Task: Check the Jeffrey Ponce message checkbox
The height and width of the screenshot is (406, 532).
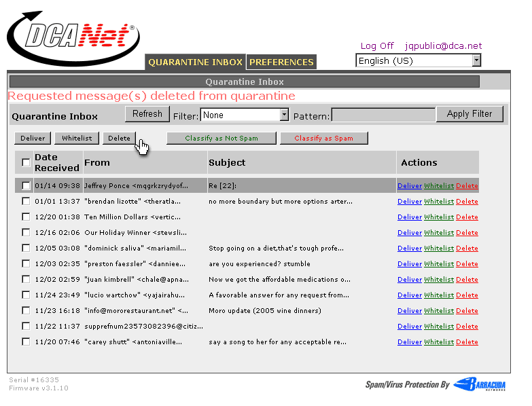Action: (26, 186)
